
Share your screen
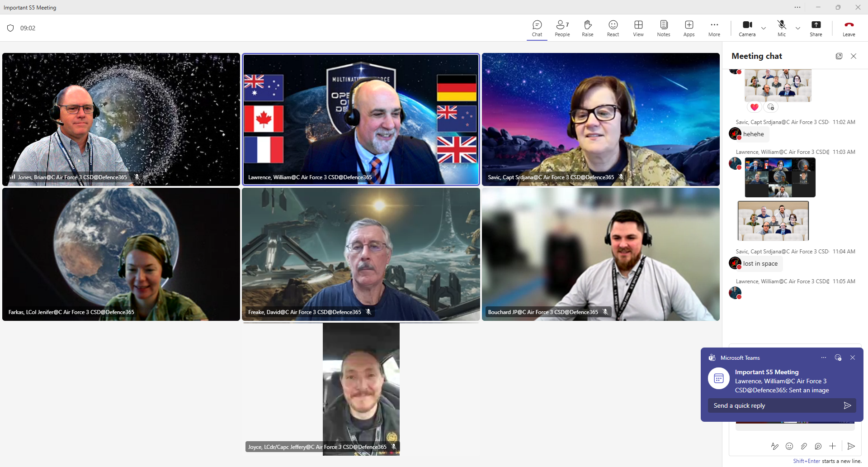816,28
